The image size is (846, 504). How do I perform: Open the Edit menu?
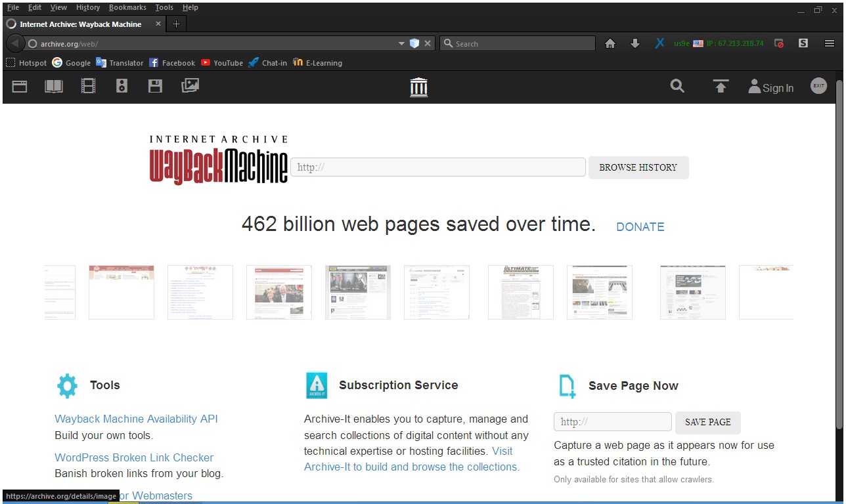[x=34, y=7]
